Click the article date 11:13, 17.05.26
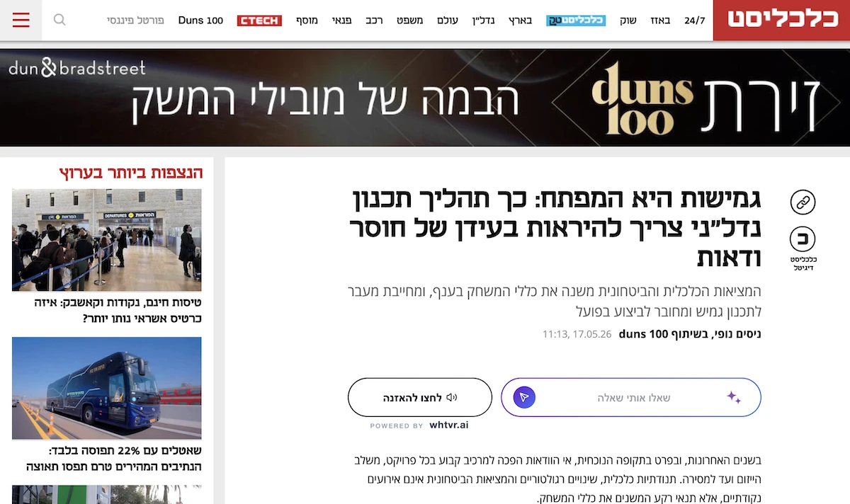850x504 pixels. 577,334
